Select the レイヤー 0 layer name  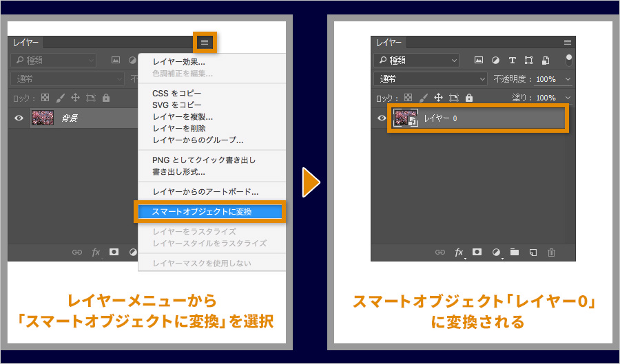(x=440, y=118)
